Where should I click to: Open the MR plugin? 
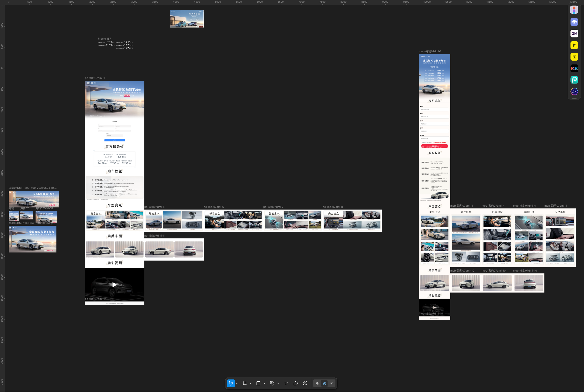tap(574, 68)
